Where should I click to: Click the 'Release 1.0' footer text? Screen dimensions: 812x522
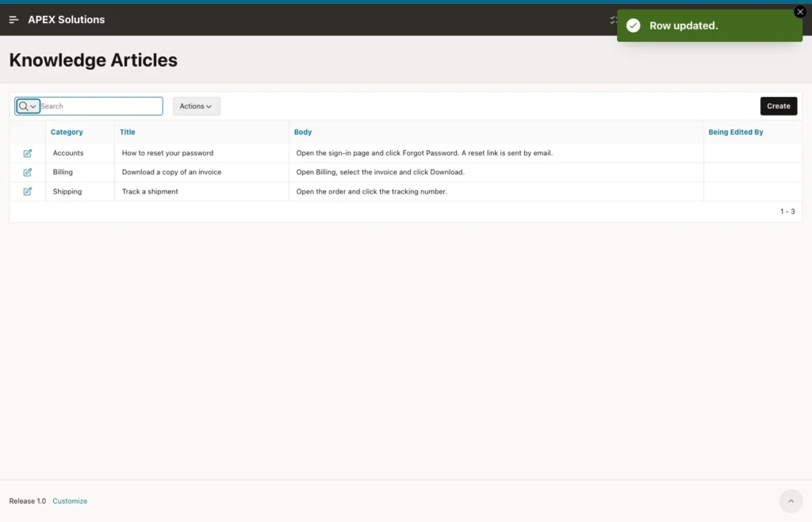pos(28,501)
